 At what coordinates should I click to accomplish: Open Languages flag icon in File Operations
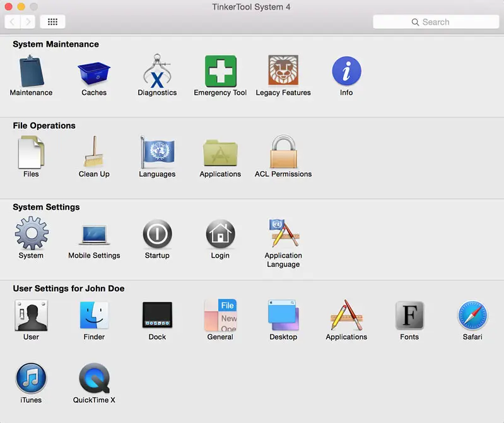click(x=157, y=152)
